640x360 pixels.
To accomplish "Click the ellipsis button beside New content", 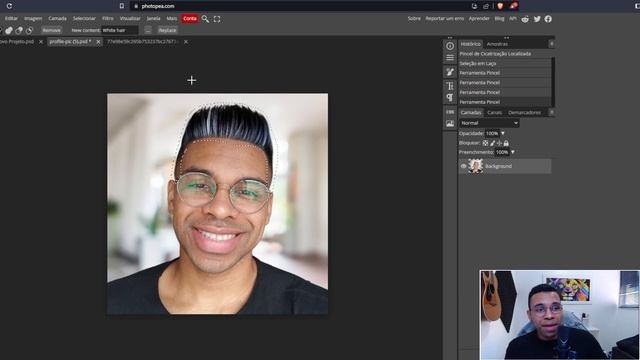I will pyautogui.click(x=148, y=30).
